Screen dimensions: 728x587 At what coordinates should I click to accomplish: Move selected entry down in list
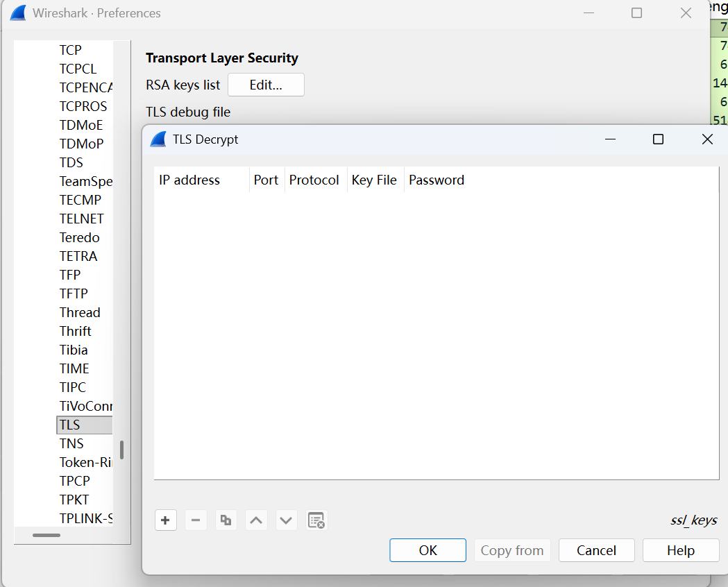point(286,520)
